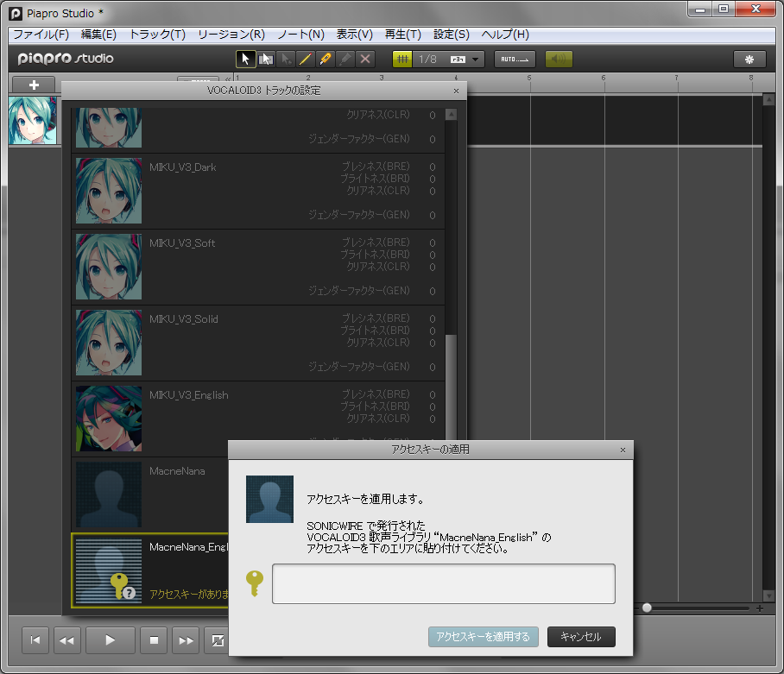The height and width of the screenshot is (674, 784).
Task: Select the pencil draw tool
Action: click(305, 59)
